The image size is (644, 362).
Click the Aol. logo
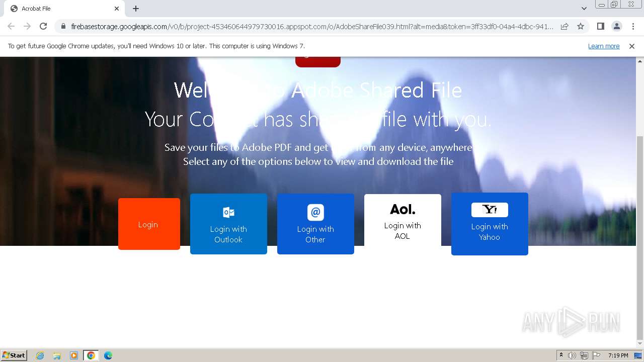[403, 209]
